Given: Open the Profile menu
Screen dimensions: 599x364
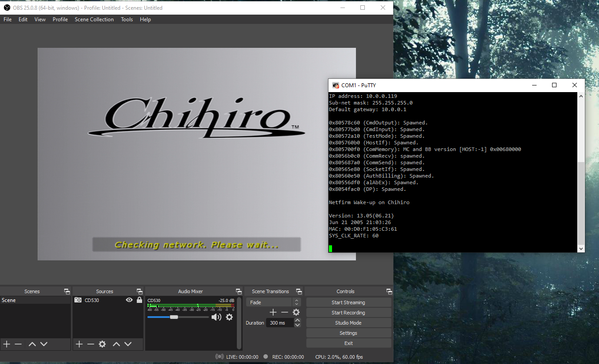Looking at the screenshot, I should pos(60,19).
